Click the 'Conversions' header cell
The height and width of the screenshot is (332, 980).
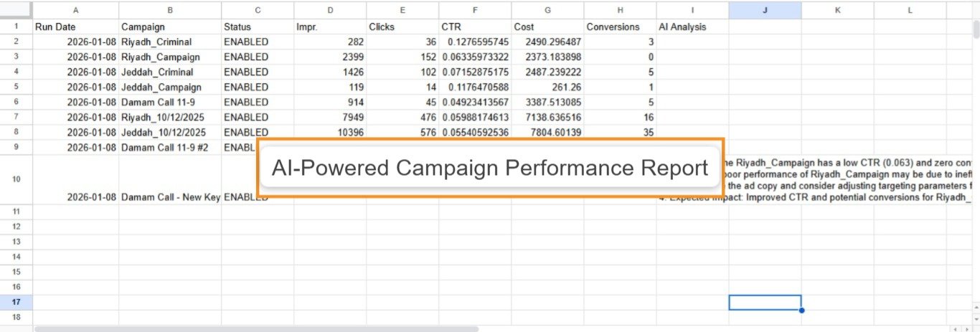pos(619,27)
